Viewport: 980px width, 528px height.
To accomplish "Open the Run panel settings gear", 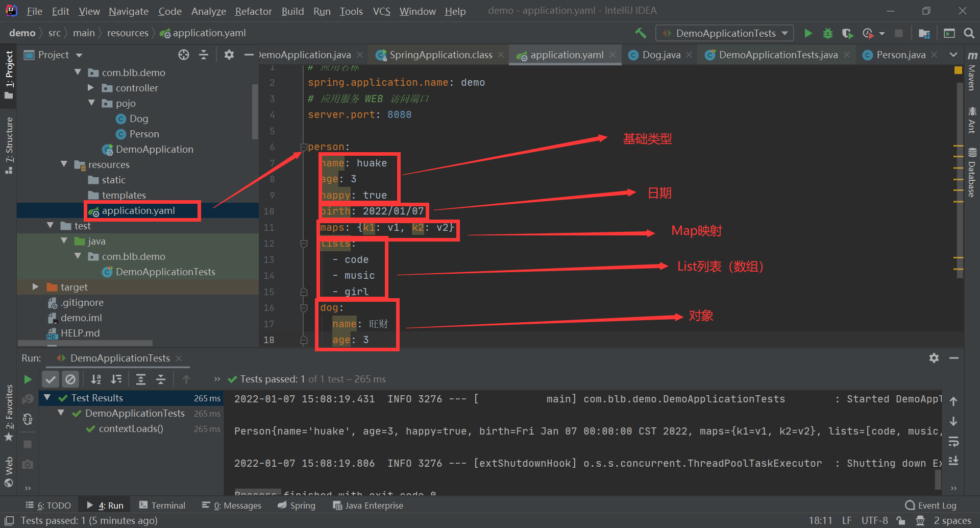I will click(x=934, y=358).
